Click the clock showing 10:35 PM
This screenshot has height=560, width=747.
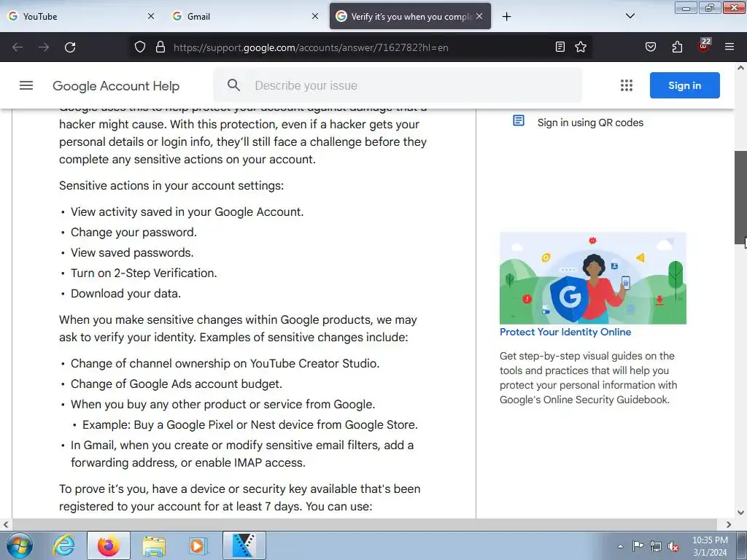tap(710, 540)
